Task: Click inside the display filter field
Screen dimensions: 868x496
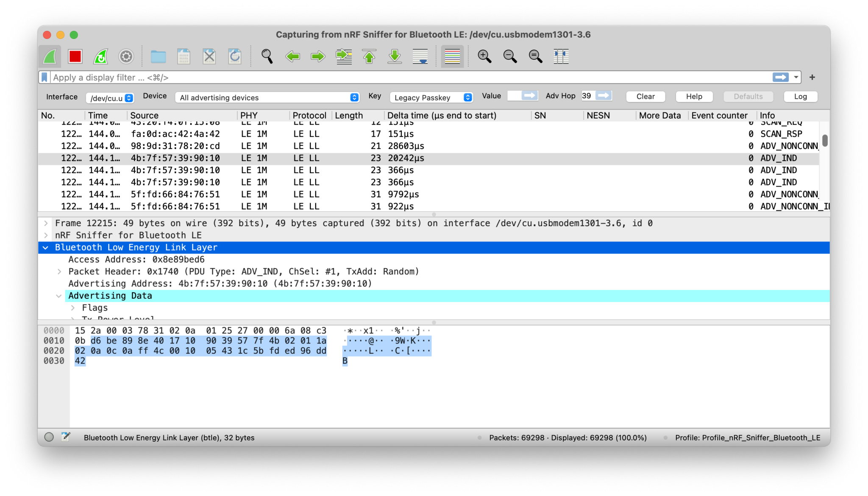Action: tap(254, 77)
